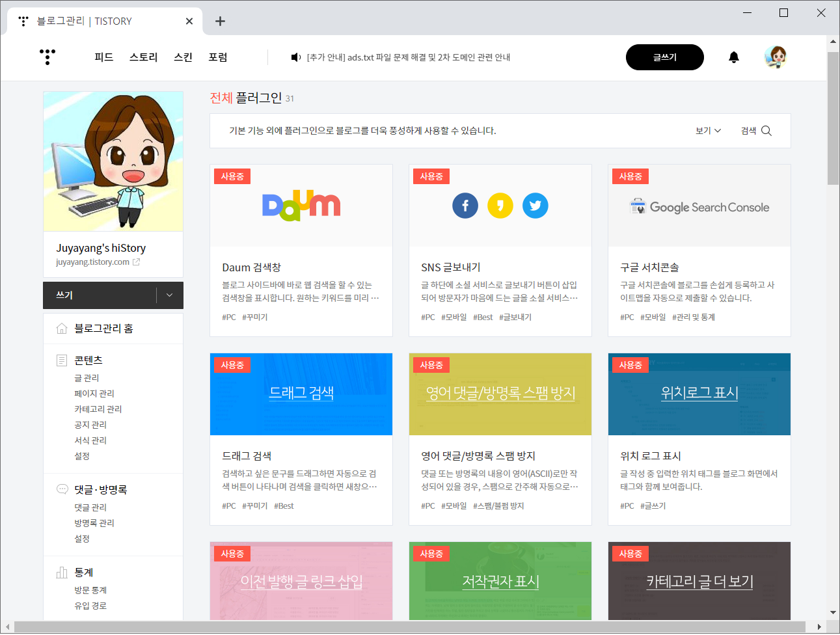Click the Facebook icon in SNS card
Viewport: 840px width, 635px height.
[465, 206]
